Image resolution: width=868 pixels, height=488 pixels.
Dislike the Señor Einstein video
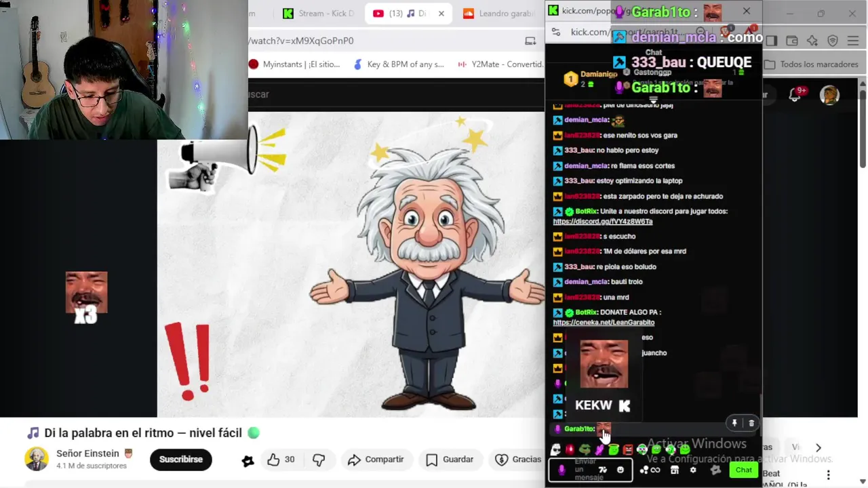(319, 460)
